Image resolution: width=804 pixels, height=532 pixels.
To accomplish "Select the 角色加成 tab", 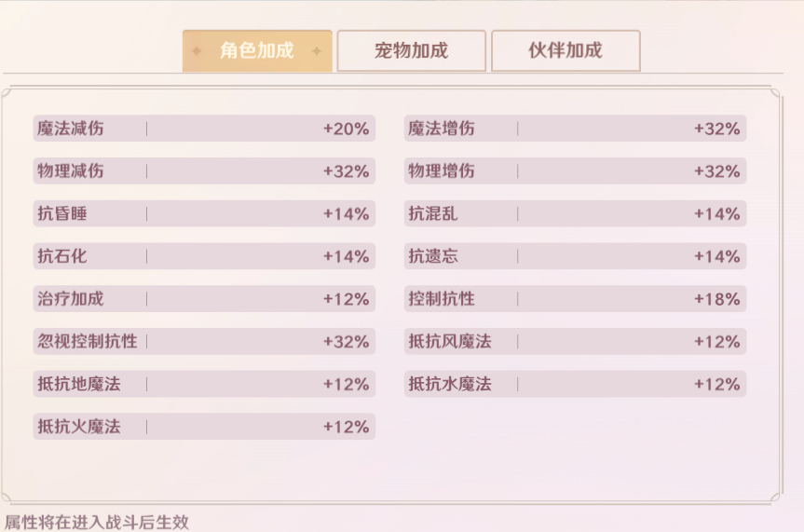I will 257,51.
